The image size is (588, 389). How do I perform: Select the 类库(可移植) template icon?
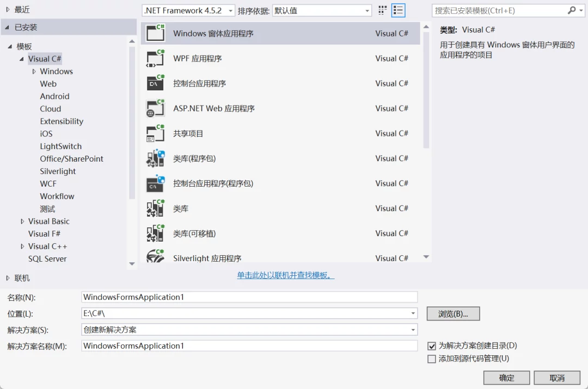(155, 233)
